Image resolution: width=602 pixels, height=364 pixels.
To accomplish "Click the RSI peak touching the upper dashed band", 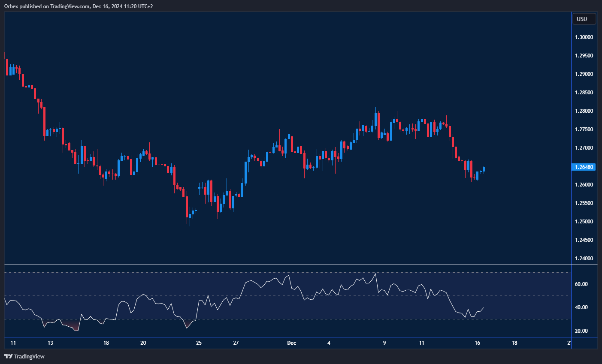I will [375, 274].
